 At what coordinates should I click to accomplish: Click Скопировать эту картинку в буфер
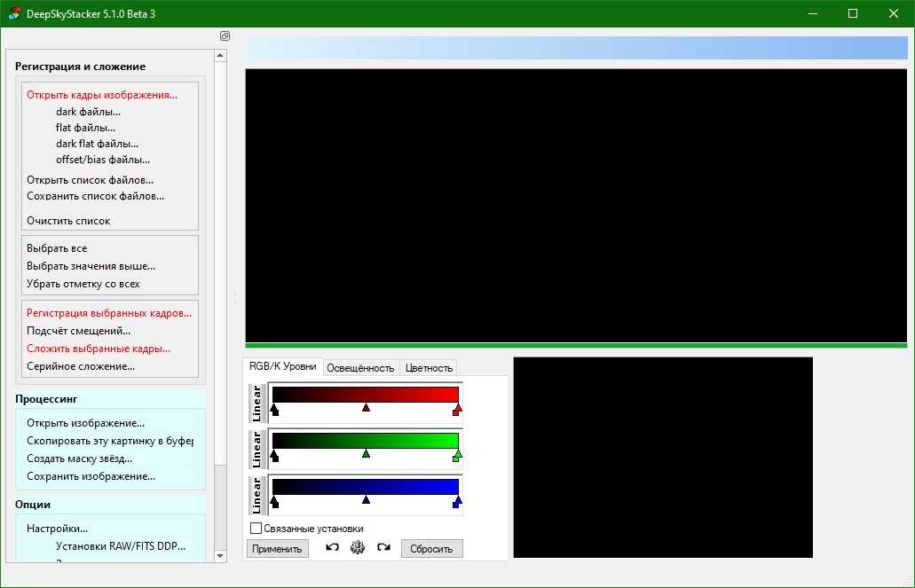(x=110, y=441)
